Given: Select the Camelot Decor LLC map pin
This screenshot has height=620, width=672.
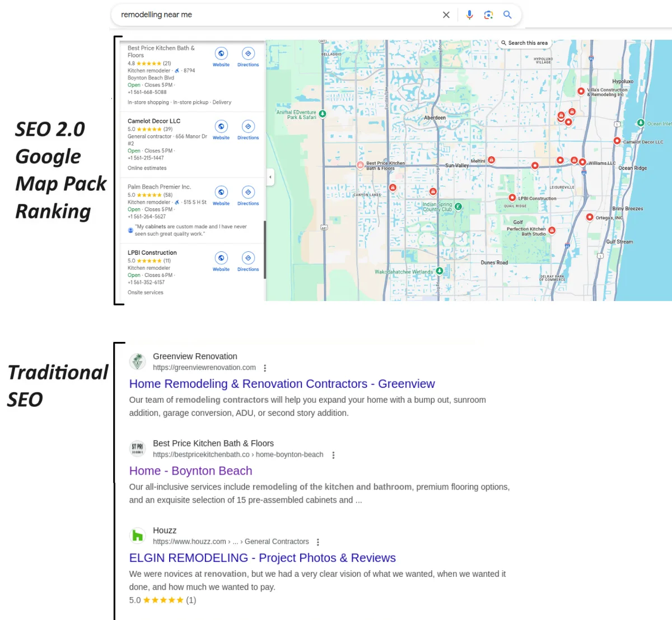Looking at the screenshot, I should click(617, 141).
